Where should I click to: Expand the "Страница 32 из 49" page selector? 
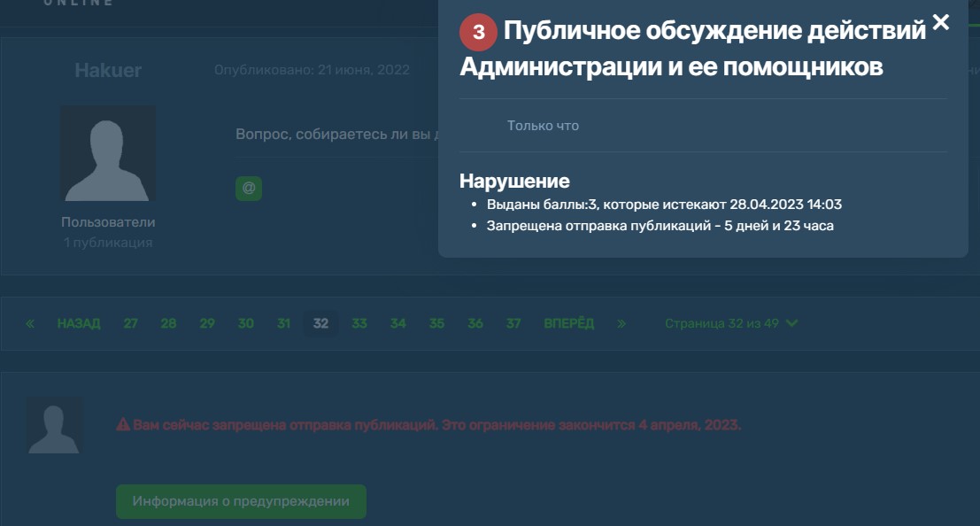coord(723,323)
